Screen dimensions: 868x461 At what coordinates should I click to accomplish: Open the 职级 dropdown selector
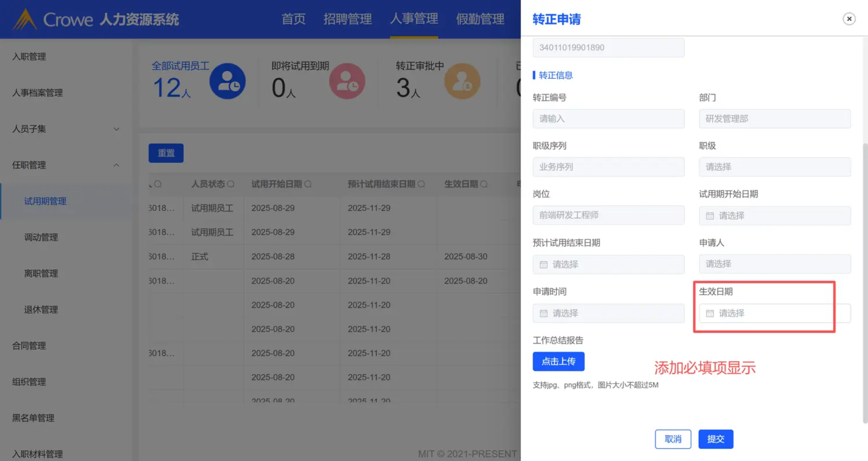(x=774, y=167)
